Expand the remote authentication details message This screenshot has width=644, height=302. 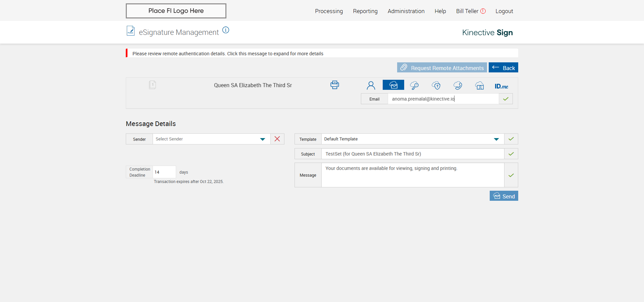(x=228, y=54)
